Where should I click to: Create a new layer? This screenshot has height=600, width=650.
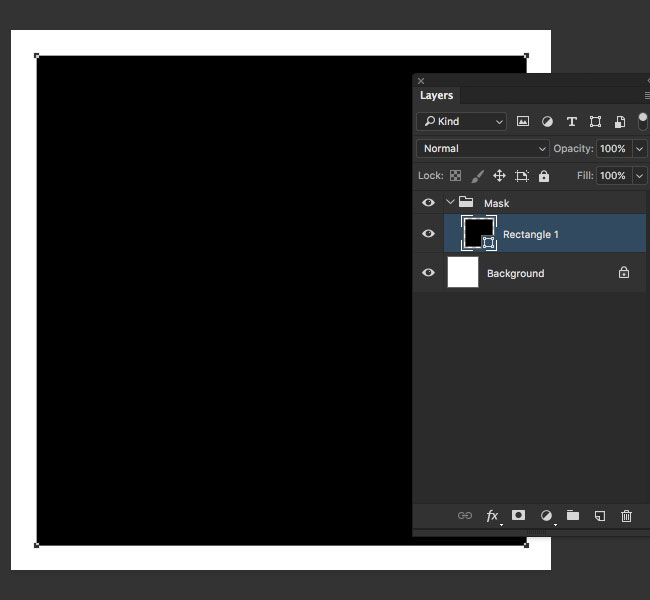pos(600,516)
